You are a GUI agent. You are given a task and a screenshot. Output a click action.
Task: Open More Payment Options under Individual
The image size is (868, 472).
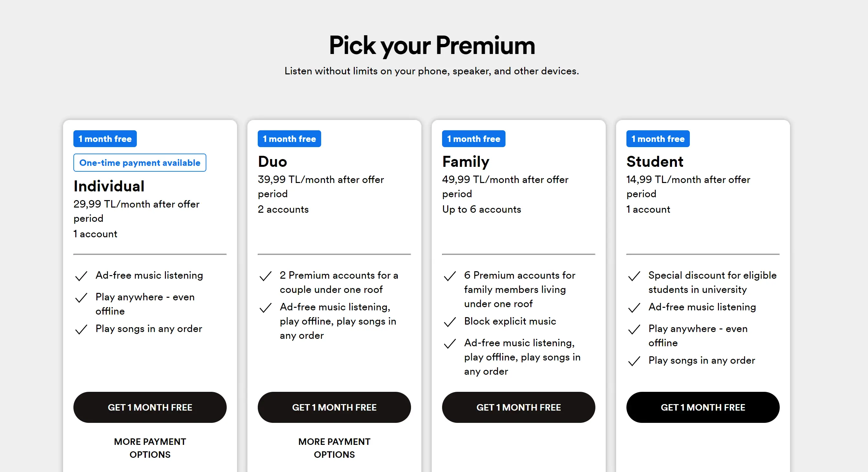click(x=150, y=448)
